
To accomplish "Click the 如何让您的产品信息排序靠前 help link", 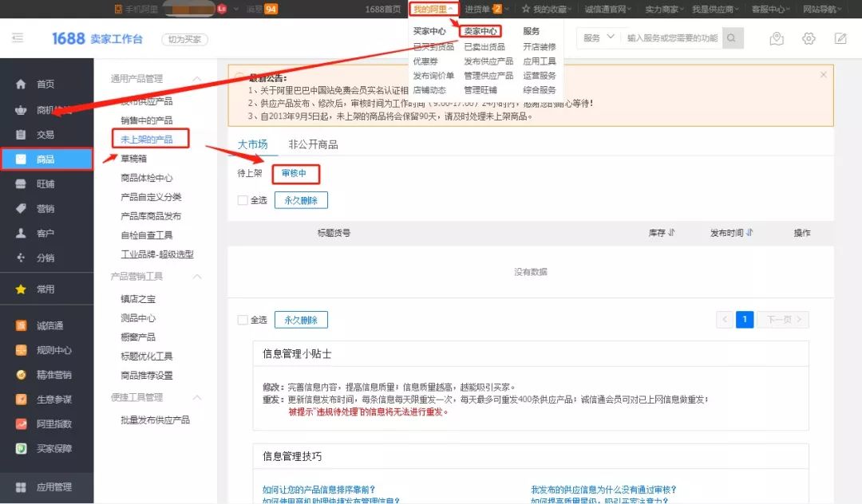I will [318, 489].
